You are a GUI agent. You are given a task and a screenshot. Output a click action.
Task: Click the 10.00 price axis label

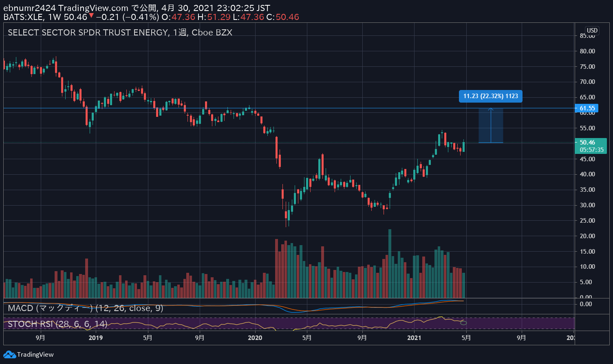tap(587, 267)
